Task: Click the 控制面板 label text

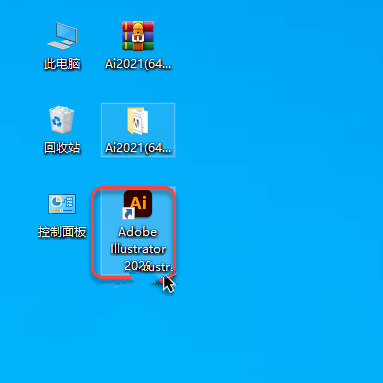Action: tap(62, 232)
